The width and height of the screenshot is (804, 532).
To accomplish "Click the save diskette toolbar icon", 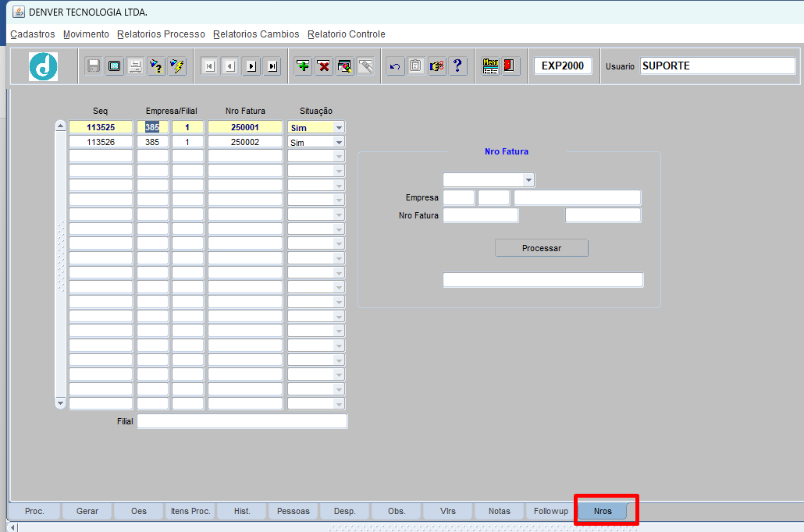I will point(94,66).
